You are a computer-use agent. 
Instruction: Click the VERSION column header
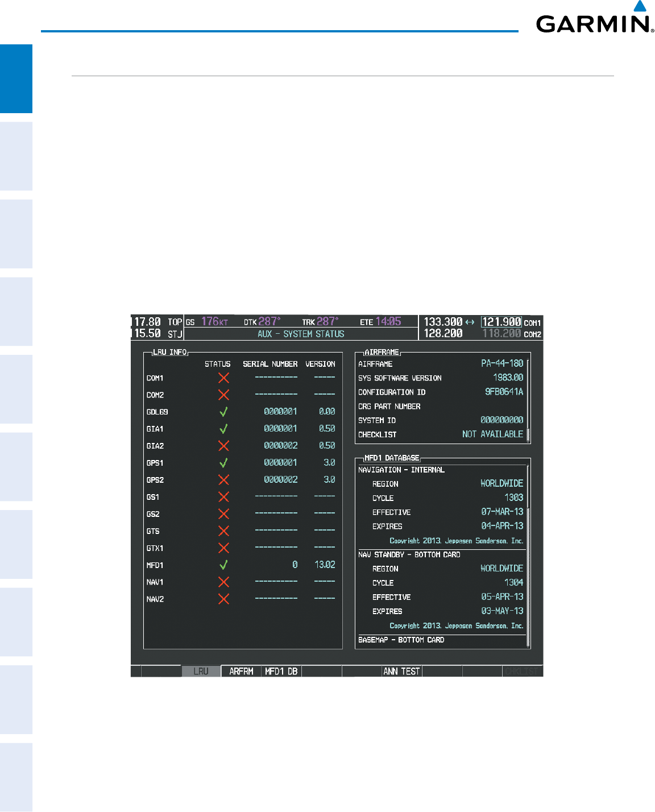[x=320, y=364]
